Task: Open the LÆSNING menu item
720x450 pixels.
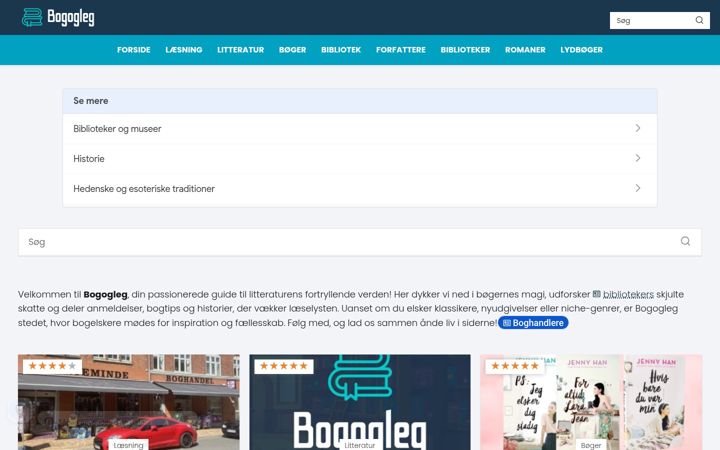Action: coord(184,50)
